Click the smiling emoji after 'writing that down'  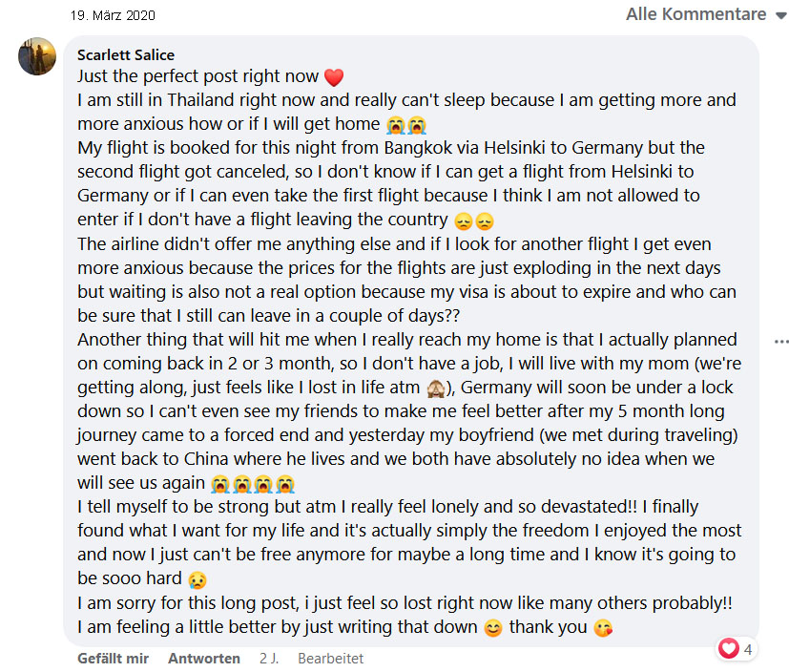493,628
